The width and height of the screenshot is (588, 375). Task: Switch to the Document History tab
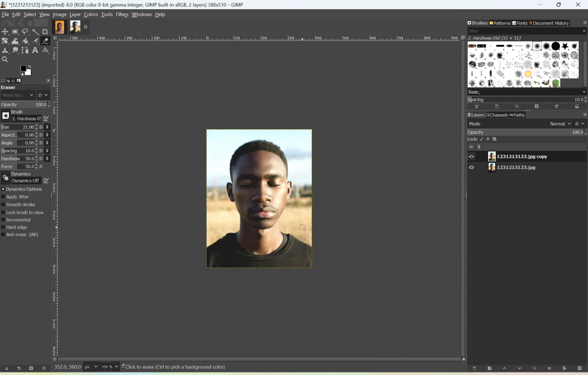549,23
